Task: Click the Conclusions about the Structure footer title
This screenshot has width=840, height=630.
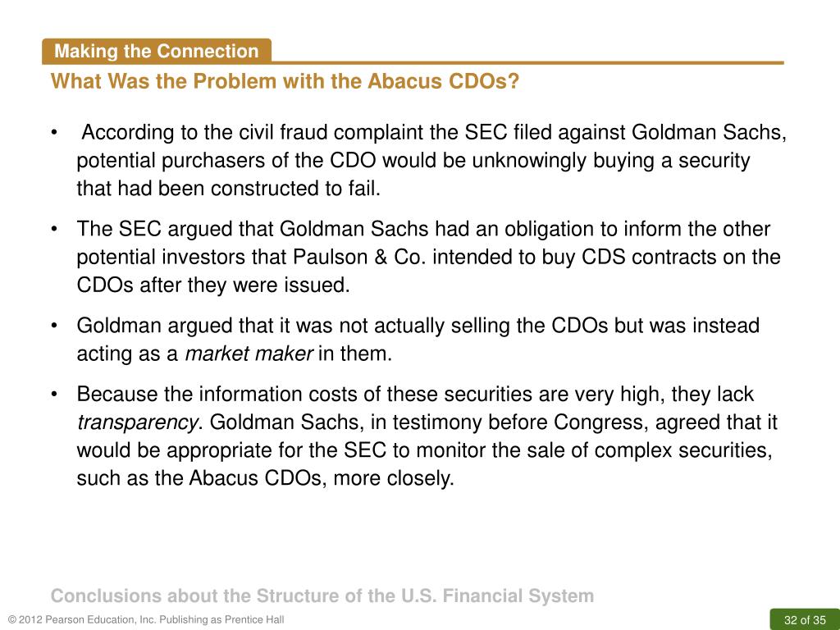Action: 322,596
